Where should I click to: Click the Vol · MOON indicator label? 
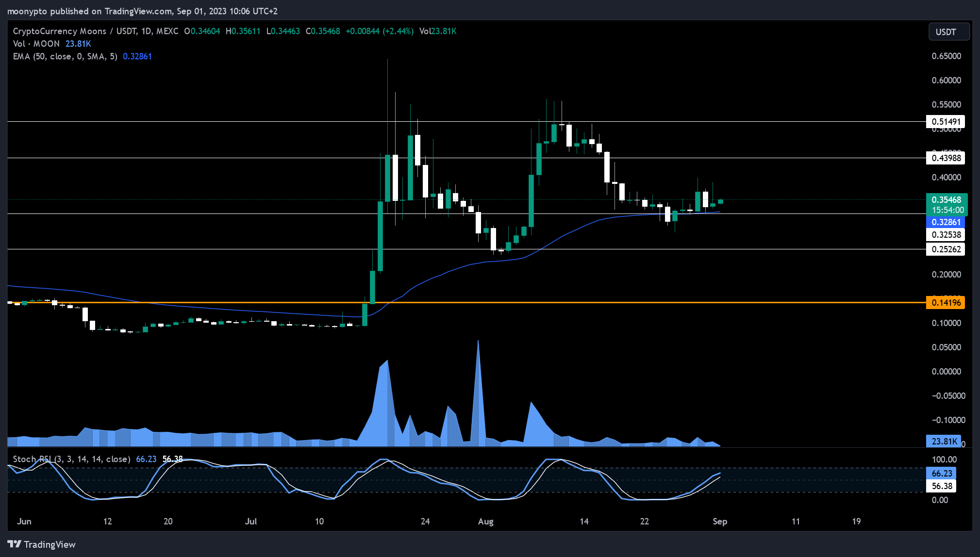point(36,44)
